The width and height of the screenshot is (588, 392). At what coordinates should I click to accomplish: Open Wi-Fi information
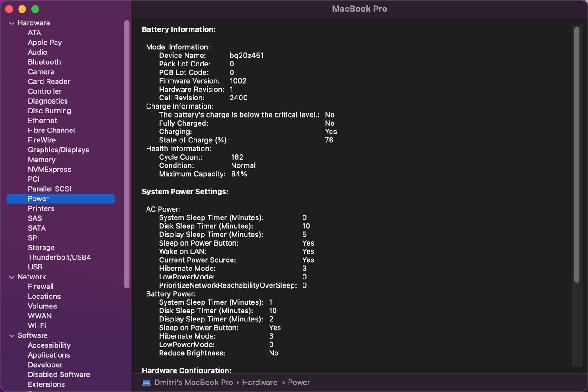click(37, 326)
